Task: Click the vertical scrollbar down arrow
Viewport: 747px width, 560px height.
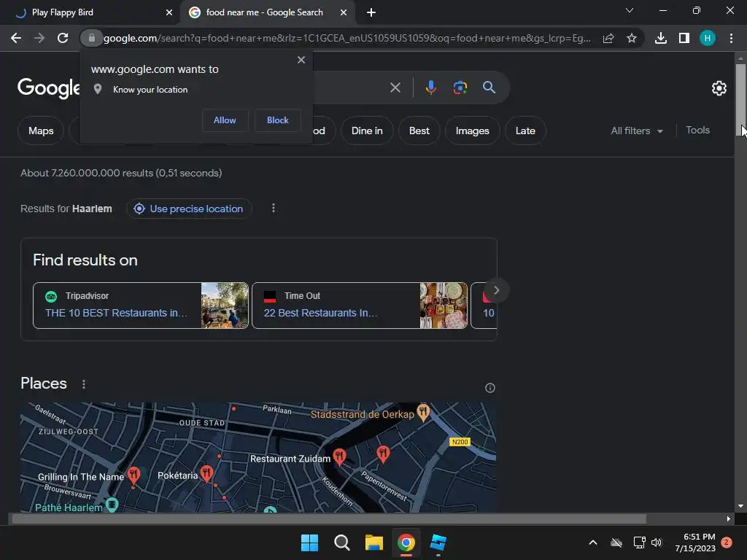Action: tap(740, 506)
